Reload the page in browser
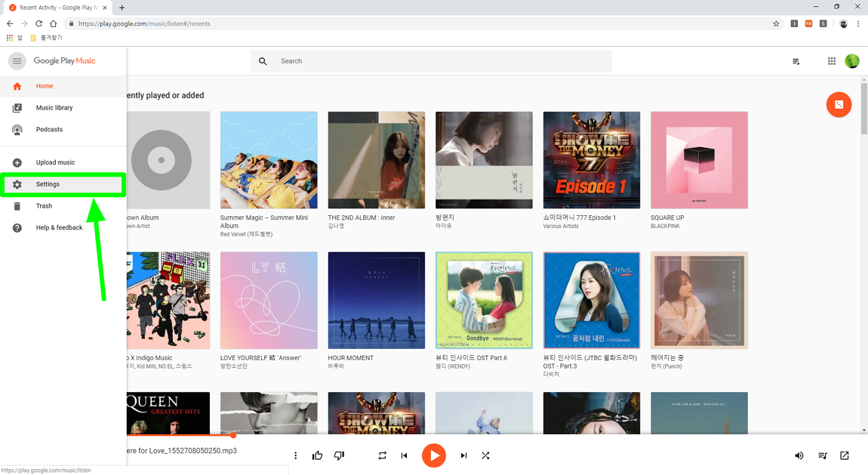 point(38,24)
